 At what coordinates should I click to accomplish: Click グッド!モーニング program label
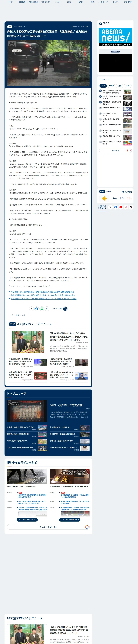(20, 27)
